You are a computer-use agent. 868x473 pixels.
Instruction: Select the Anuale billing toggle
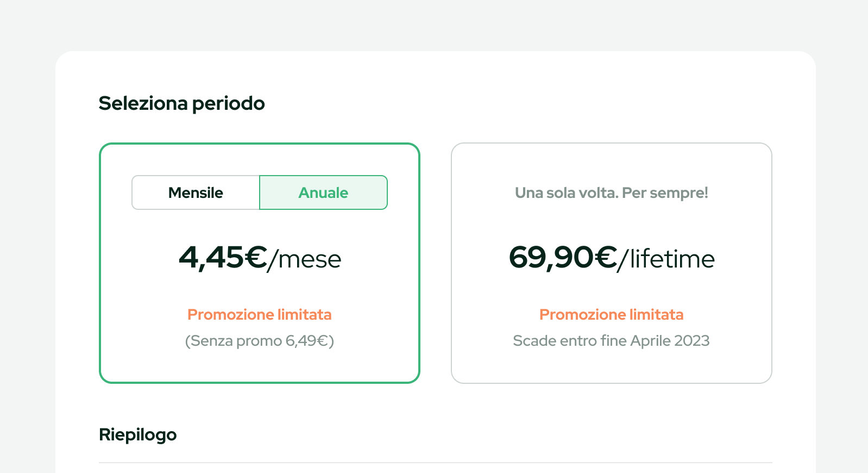(x=323, y=192)
